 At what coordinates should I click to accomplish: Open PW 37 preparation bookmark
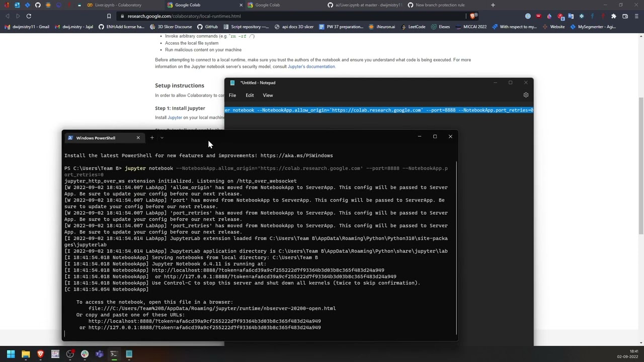pyautogui.click(x=341, y=27)
